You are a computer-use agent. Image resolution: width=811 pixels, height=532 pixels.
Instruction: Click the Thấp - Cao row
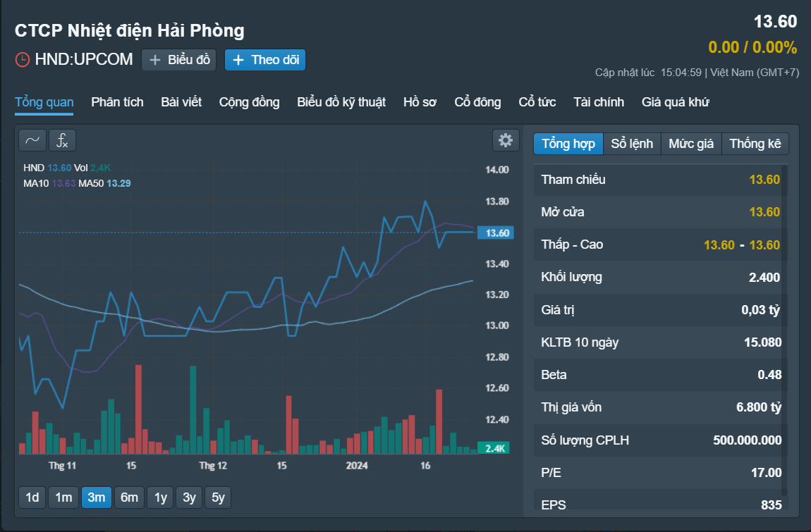[x=661, y=245]
